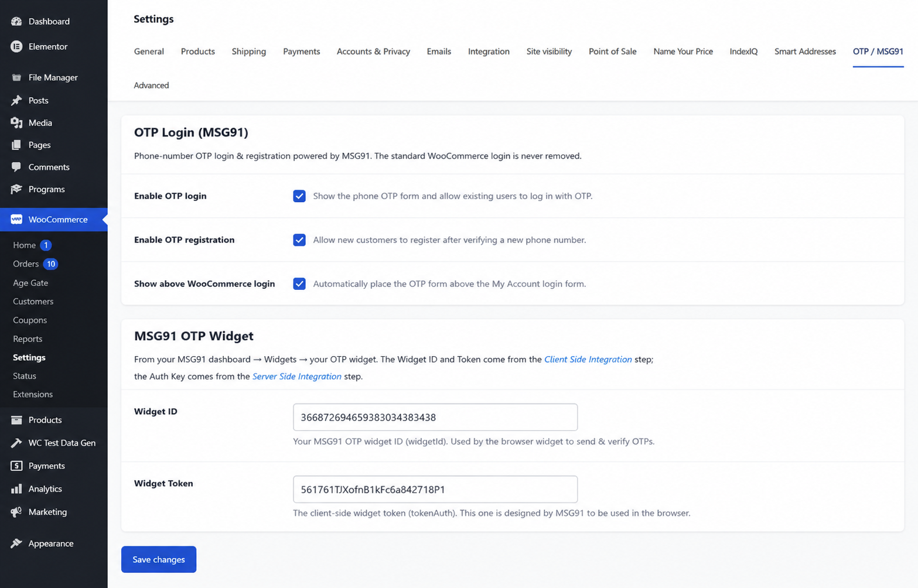
Task: Open the Age Gate submenu item
Action: coord(30,283)
